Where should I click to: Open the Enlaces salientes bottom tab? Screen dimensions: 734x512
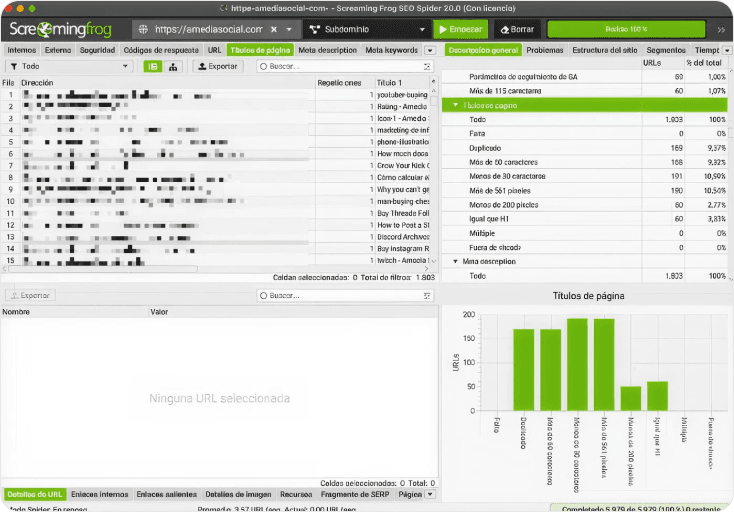(167, 494)
